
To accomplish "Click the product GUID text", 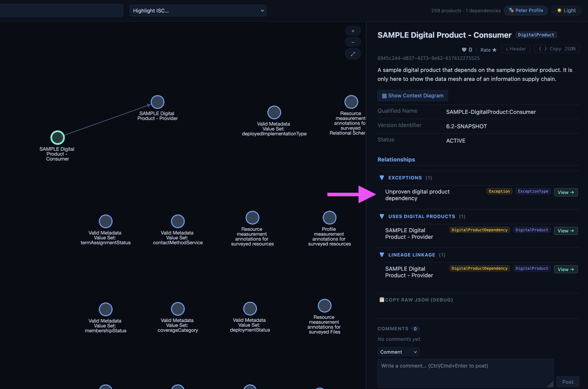I will coord(428,58).
